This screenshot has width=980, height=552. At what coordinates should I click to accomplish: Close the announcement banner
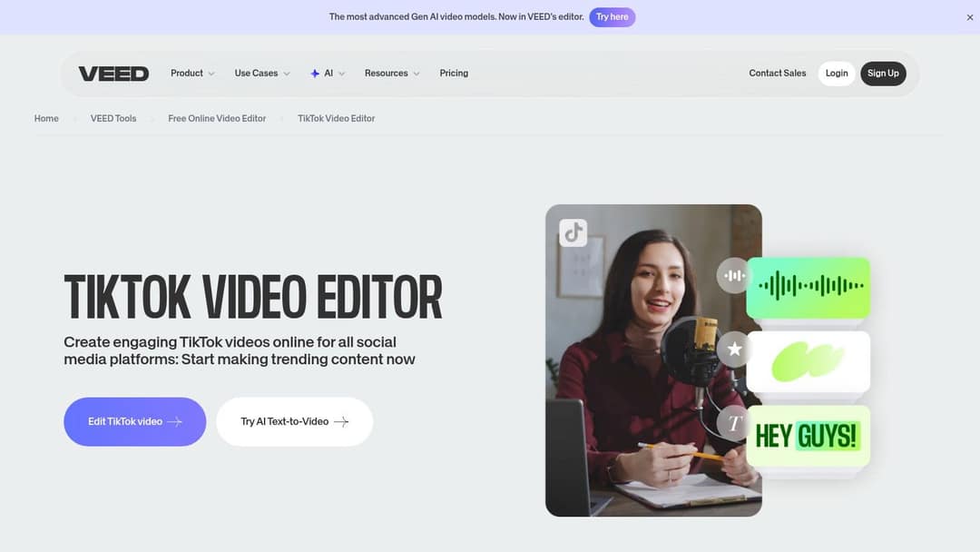(969, 17)
